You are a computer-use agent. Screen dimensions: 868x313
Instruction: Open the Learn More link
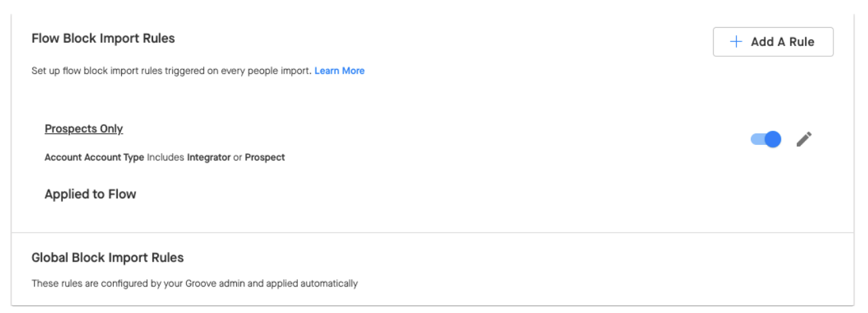[x=339, y=70]
